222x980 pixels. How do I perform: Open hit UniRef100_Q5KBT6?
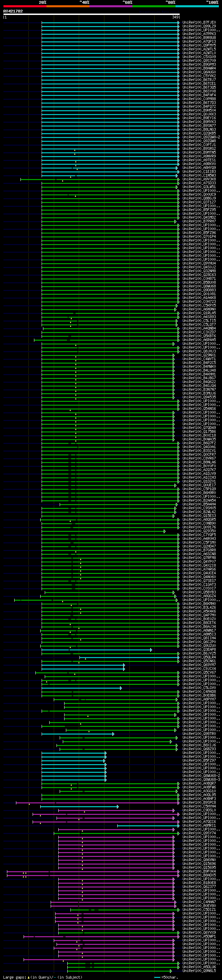(199, 336)
